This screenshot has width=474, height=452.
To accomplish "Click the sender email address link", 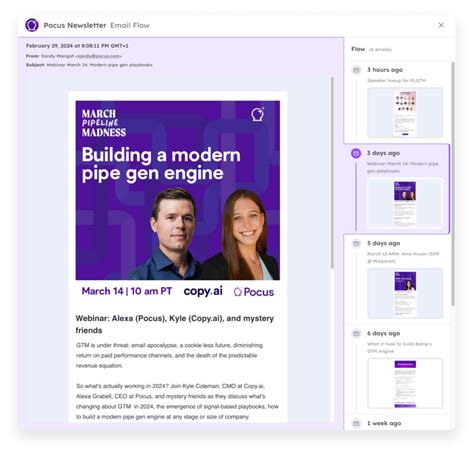I will [x=99, y=56].
